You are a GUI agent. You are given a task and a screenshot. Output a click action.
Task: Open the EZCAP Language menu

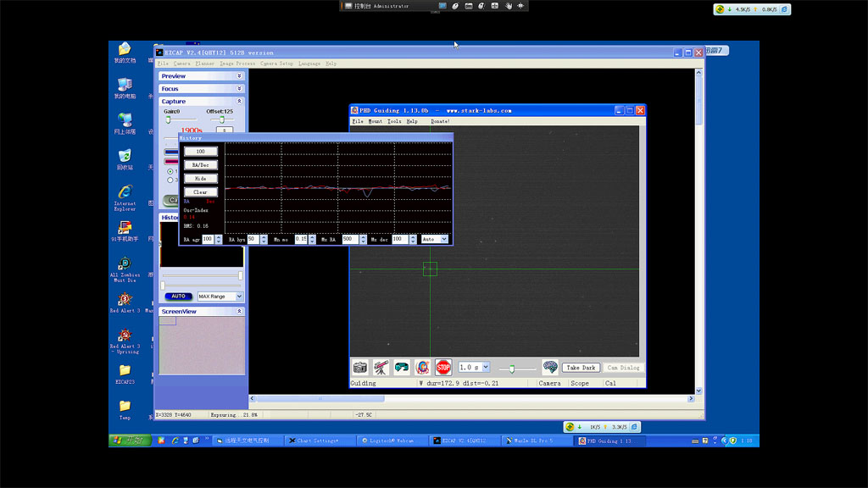(309, 64)
